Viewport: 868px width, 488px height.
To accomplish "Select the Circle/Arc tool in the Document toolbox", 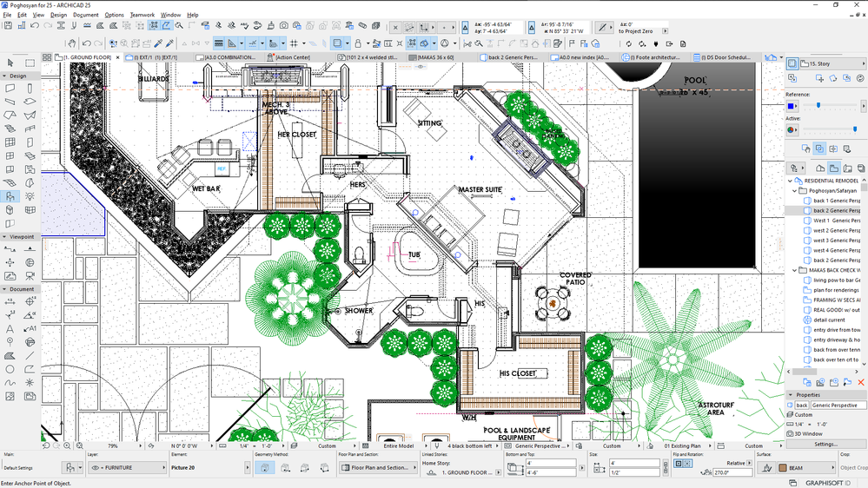I will click(10, 369).
